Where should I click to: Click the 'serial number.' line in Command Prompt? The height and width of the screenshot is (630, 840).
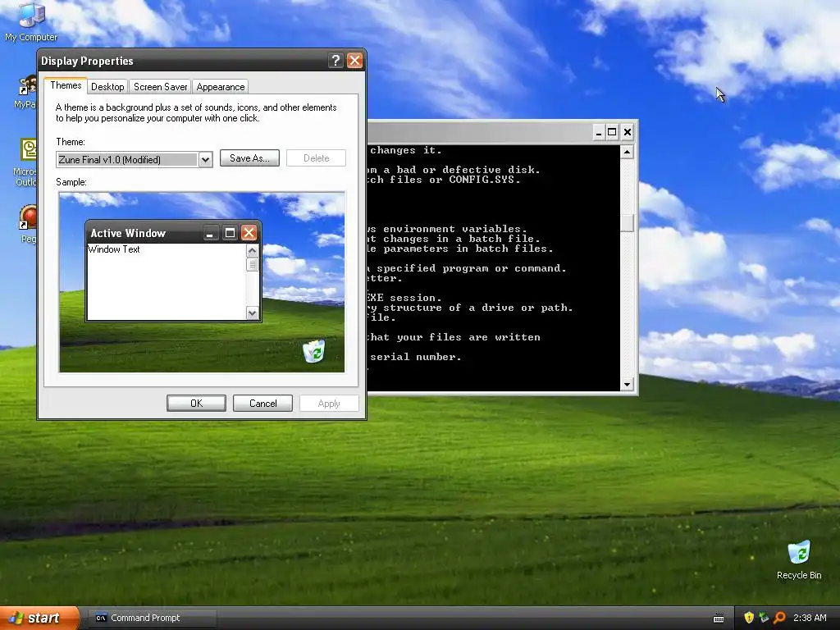[416, 357]
